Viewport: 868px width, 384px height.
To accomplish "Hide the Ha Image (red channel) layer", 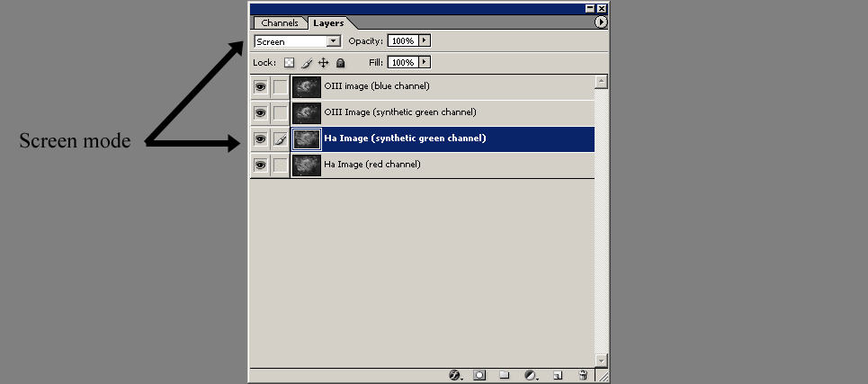I will pyautogui.click(x=260, y=165).
